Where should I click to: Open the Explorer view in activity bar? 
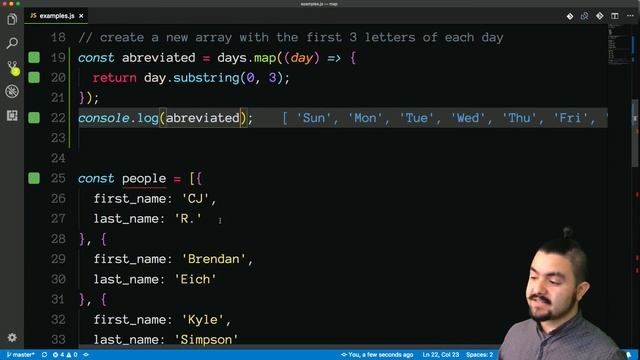coord(12,19)
